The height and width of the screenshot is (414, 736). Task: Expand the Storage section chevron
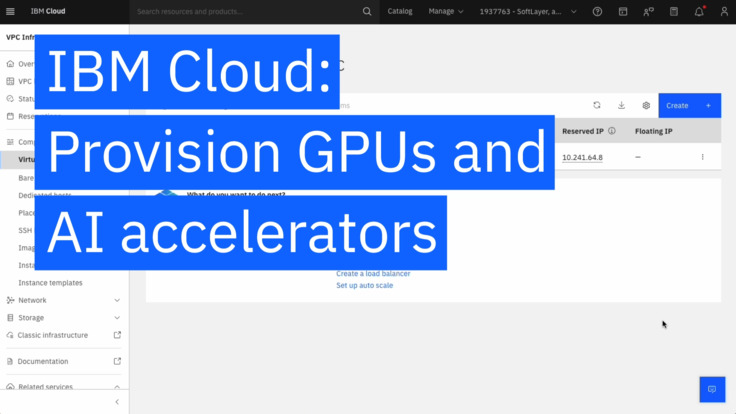(x=117, y=318)
